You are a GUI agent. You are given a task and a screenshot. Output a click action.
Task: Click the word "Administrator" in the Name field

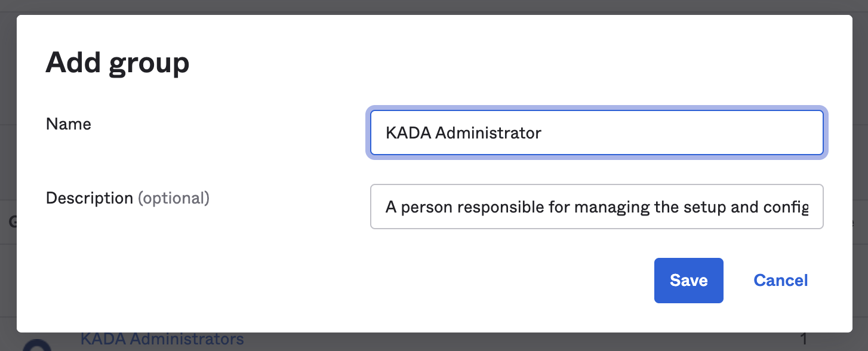click(x=488, y=133)
